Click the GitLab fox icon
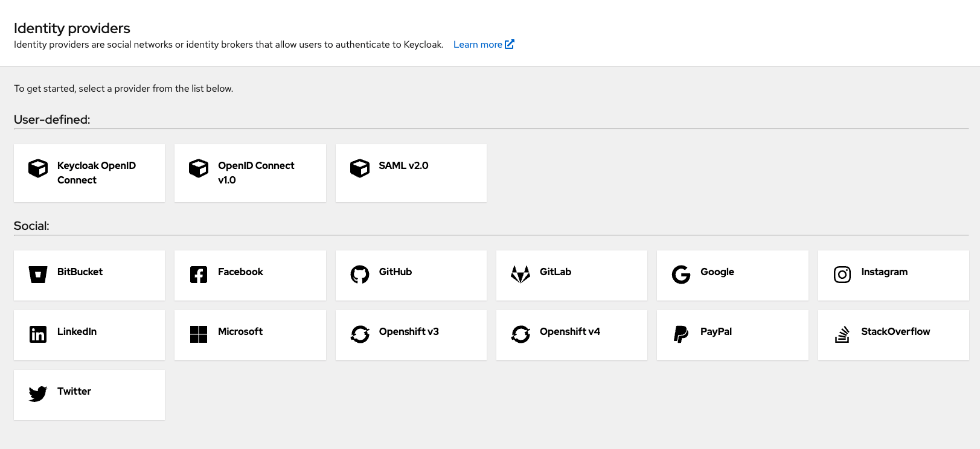This screenshot has height=449, width=980. (520, 275)
